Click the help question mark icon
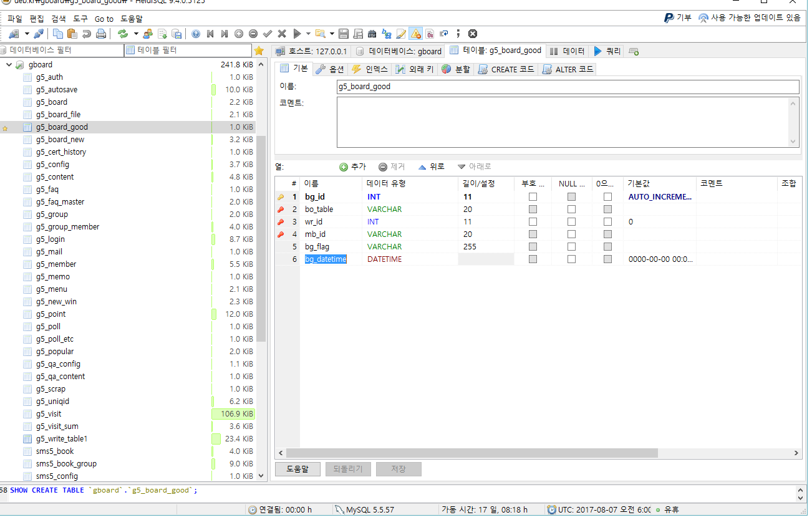The image size is (812, 525). (x=196, y=34)
